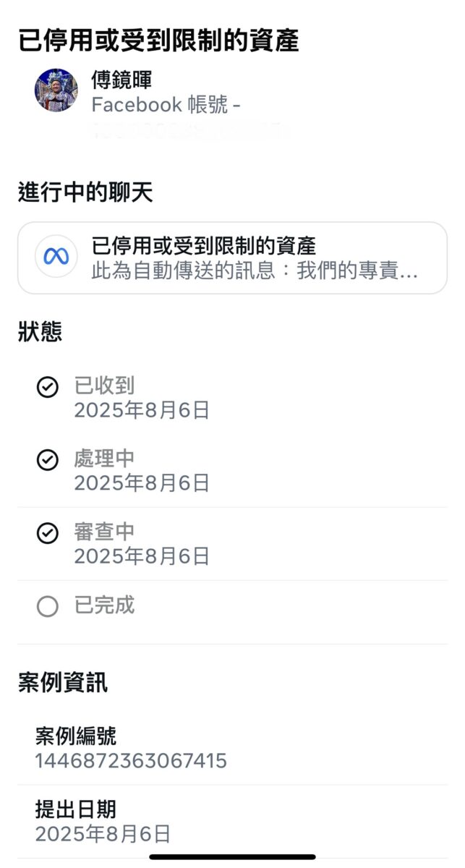Tap the 進行中的聊天 section heading
Viewport: 465px width, 868px height.
85,193
